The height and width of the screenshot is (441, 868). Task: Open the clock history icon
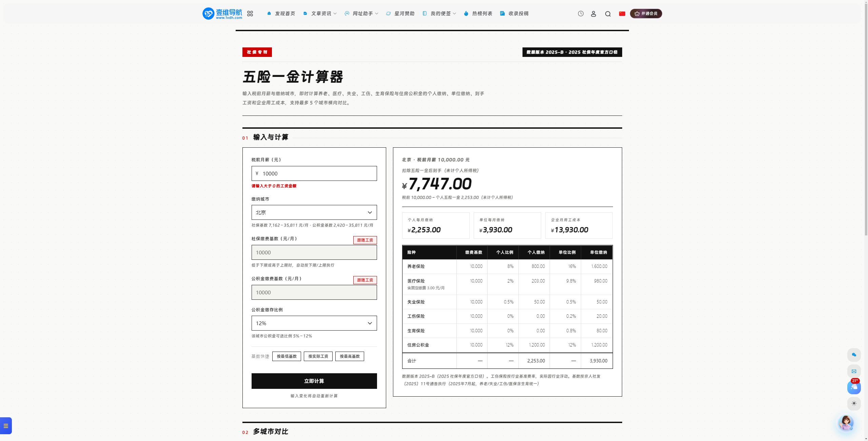581,14
